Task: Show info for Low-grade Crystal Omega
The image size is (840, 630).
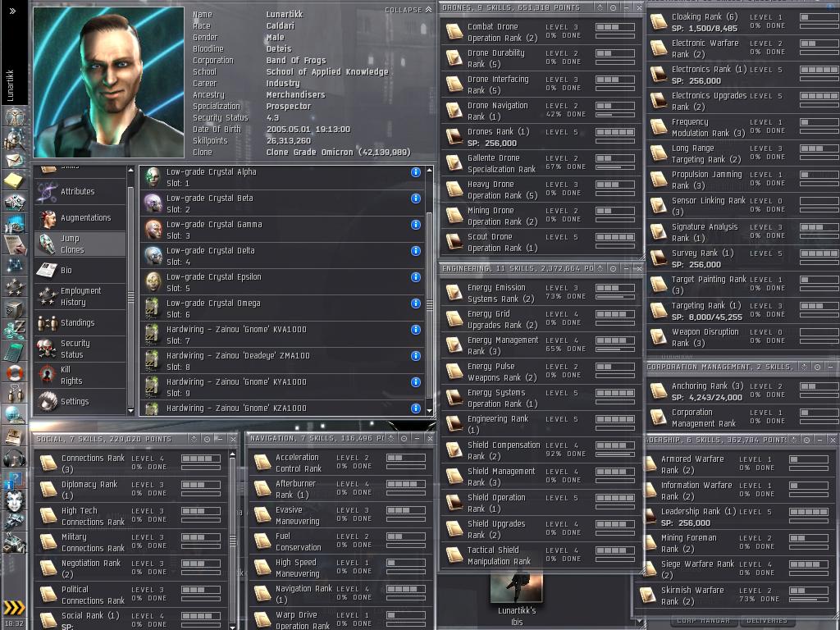Action: (415, 304)
